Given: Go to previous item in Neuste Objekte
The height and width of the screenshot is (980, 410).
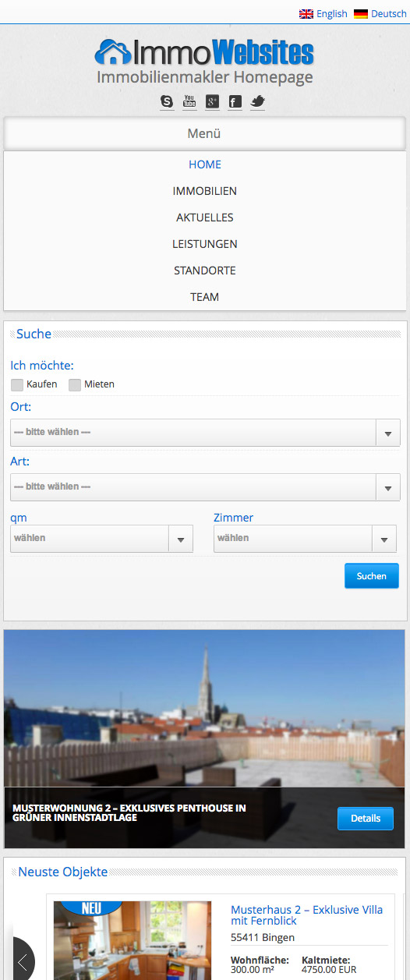Looking at the screenshot, I should point(23,961).
